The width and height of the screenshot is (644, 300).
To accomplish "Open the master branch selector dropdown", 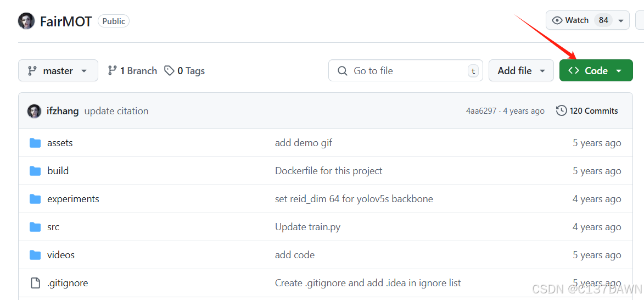I will pyautogui.click(x=58, y=71).
